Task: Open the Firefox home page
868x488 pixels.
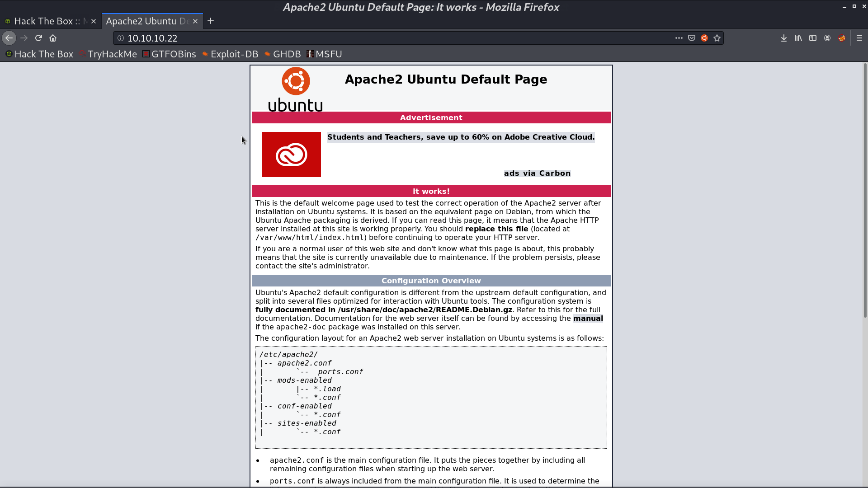Action: (x=53, y=38)
